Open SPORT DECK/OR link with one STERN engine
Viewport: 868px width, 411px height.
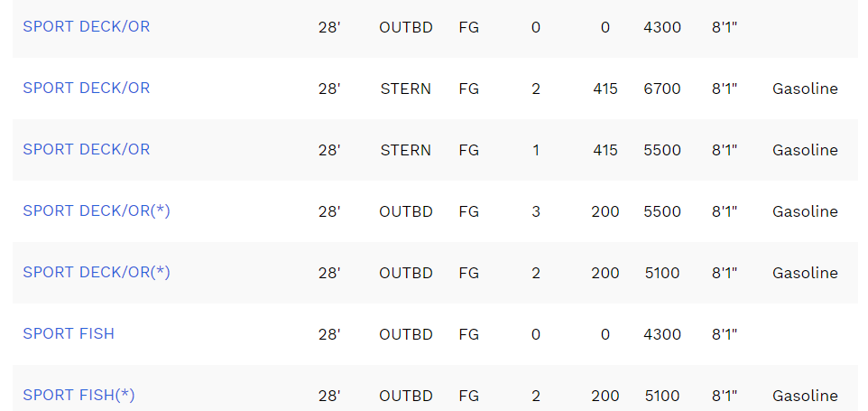pos(87,150)
